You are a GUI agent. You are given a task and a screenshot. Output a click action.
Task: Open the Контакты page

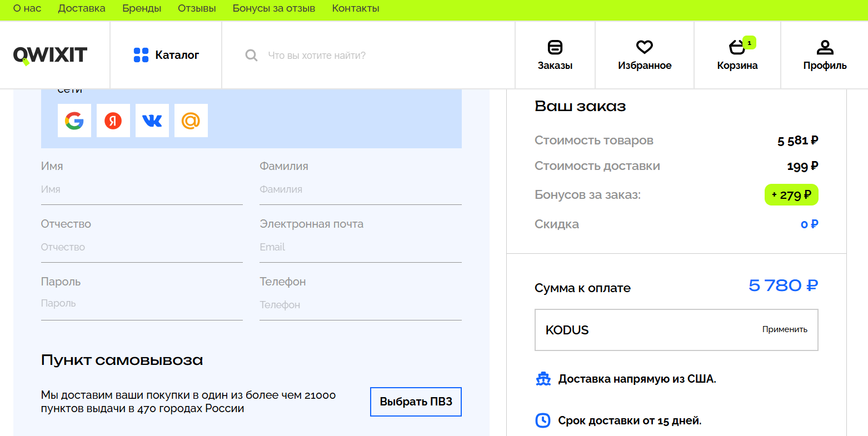pyautogui.click(x=355, y=8)
